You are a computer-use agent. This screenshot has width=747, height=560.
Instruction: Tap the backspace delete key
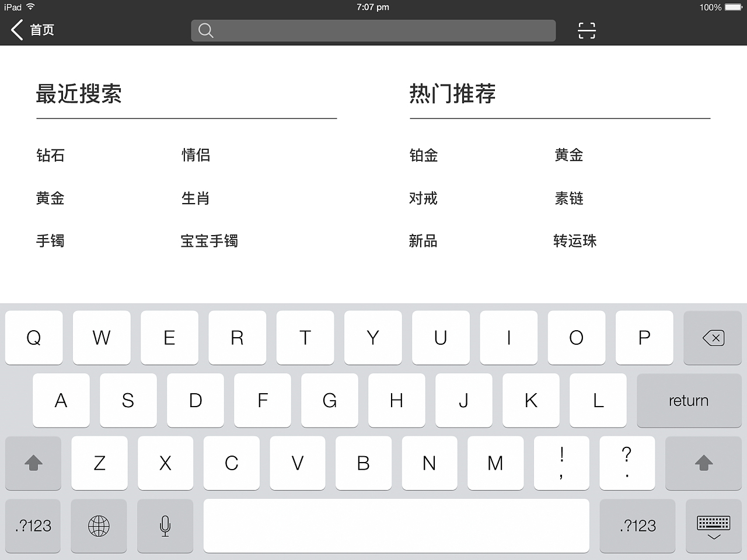pos(713,338)
